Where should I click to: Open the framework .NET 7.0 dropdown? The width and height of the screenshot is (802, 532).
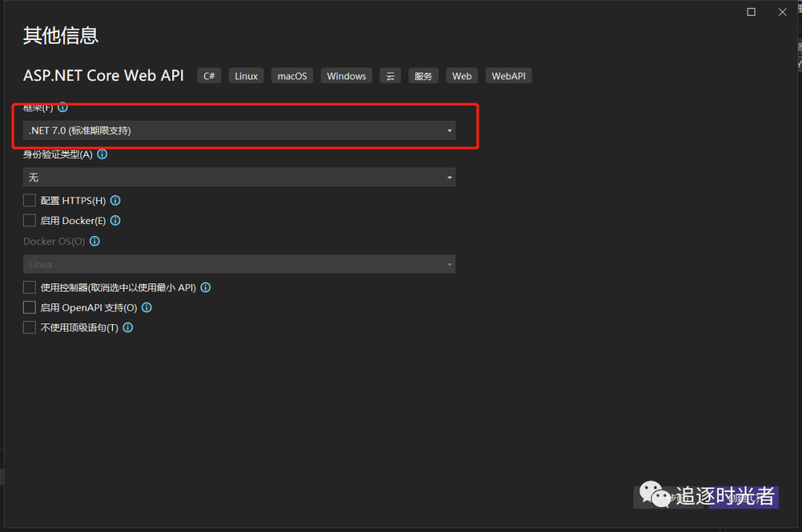click(x=239, y=131)
